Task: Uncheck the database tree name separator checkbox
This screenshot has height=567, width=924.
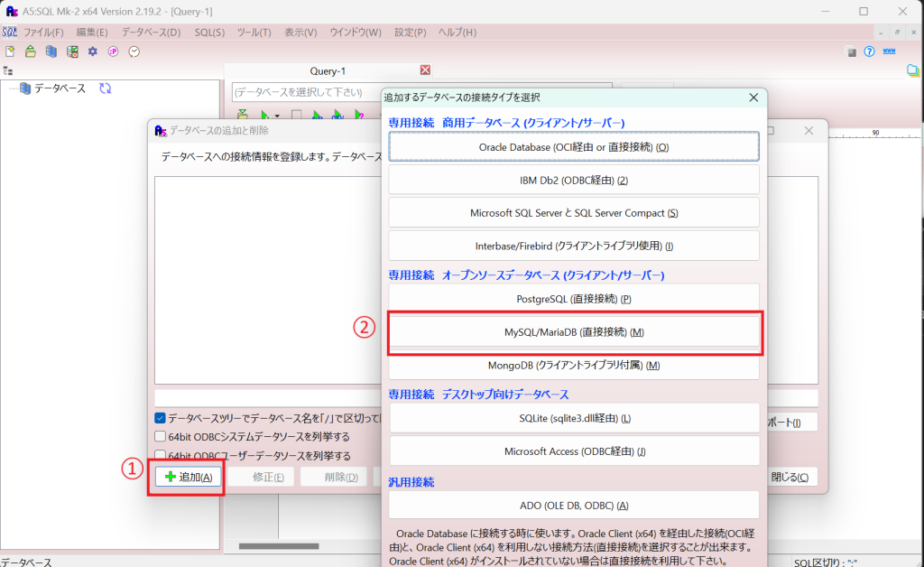Action: [160, 418]
